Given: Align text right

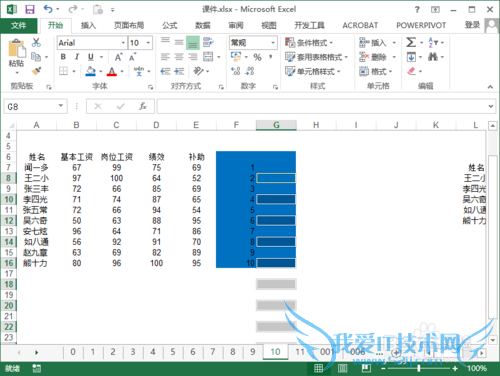Looking at the screenshot, I should [193, 57].
